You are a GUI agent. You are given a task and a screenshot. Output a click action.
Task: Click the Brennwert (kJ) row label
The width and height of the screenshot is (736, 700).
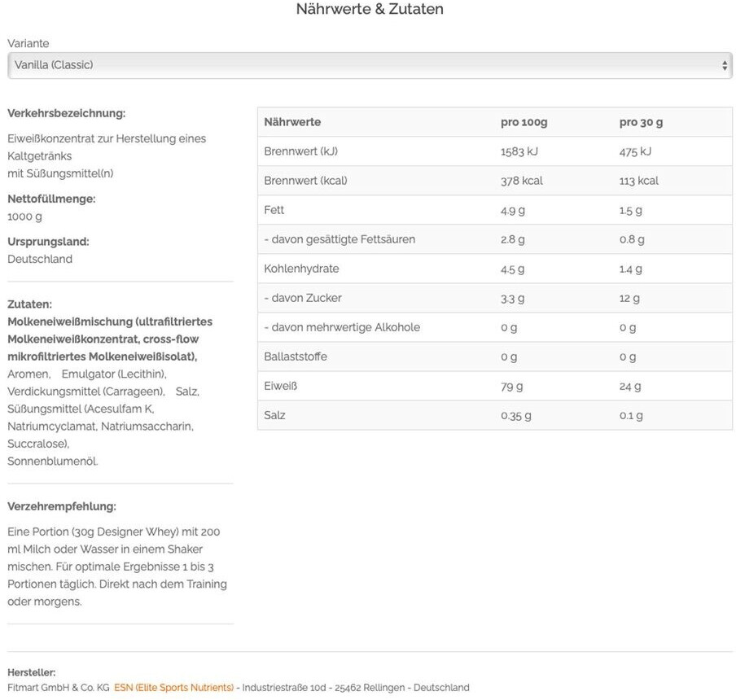tap(300, 151)
